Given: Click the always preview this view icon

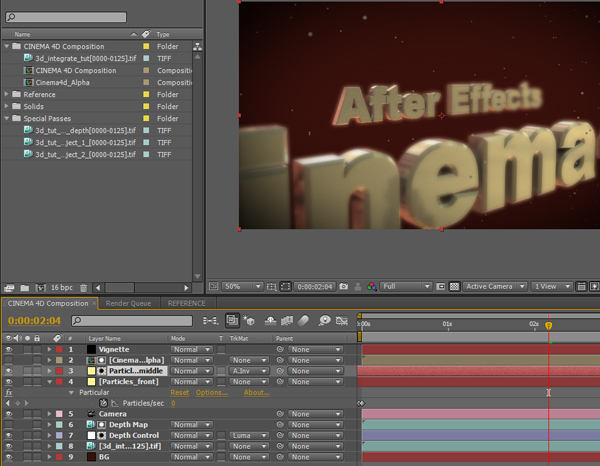Looking at the screenshot, I should pyautogui.click(x=213, y=286).
